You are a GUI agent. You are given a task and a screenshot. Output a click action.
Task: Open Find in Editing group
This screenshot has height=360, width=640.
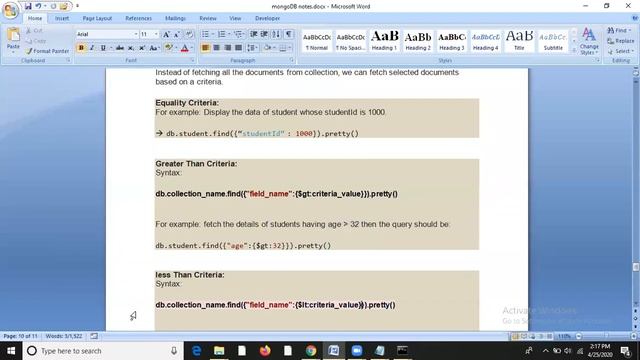[x=619, y=30]
